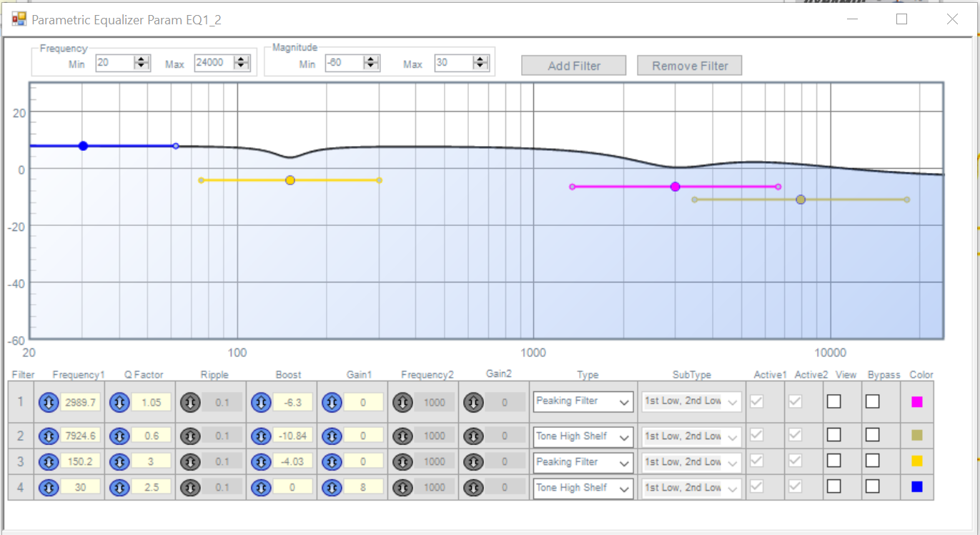980x535 pixels.
Task: Select the blue filter handle on graph
Action: coord(83,146)
